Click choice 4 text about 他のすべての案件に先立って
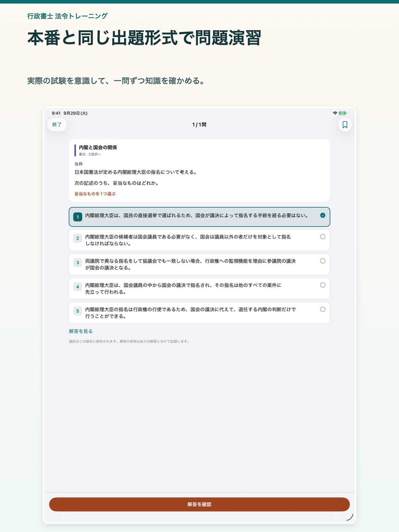This screenshot has height=532, width=399. tap(183, 289)
